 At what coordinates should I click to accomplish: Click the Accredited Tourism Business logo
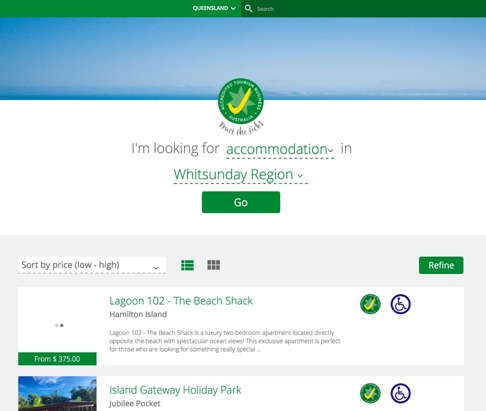click(241, 106)
